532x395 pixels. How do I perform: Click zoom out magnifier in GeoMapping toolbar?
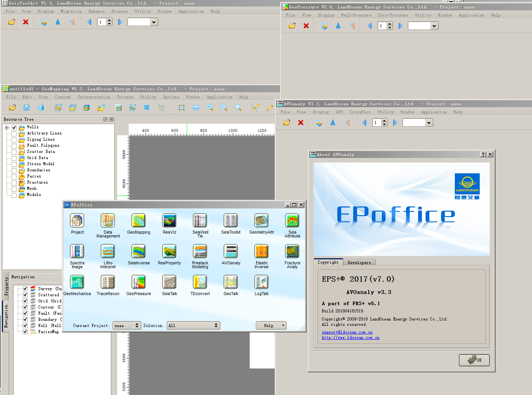(x=224, y=108)
